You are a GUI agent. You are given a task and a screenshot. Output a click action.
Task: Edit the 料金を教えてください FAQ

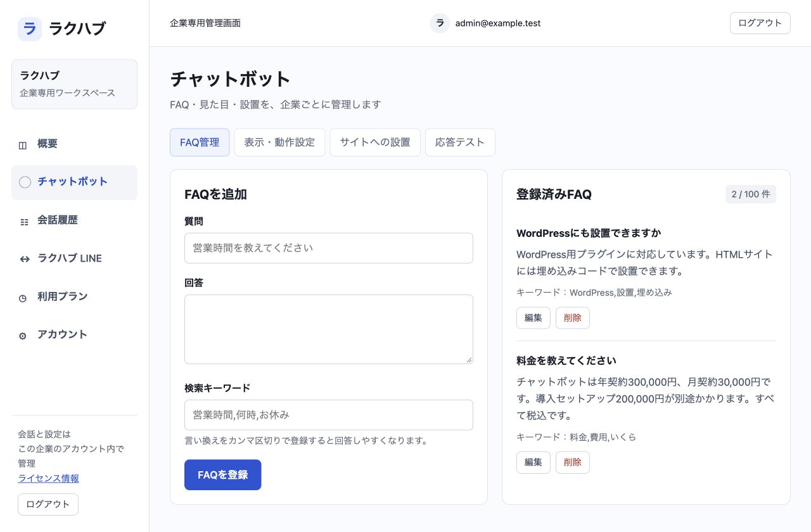[x=533, y=462]
